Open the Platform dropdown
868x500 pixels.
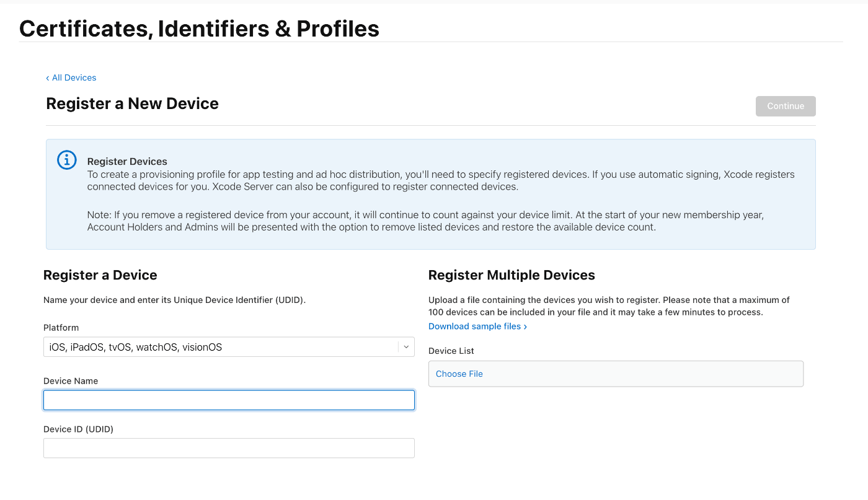[229, 347]
